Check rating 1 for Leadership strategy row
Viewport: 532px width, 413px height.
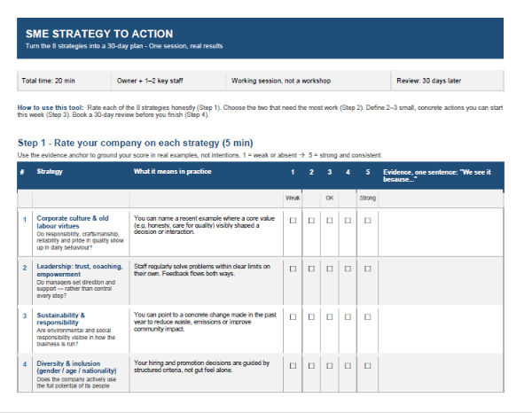click(293, 269)
